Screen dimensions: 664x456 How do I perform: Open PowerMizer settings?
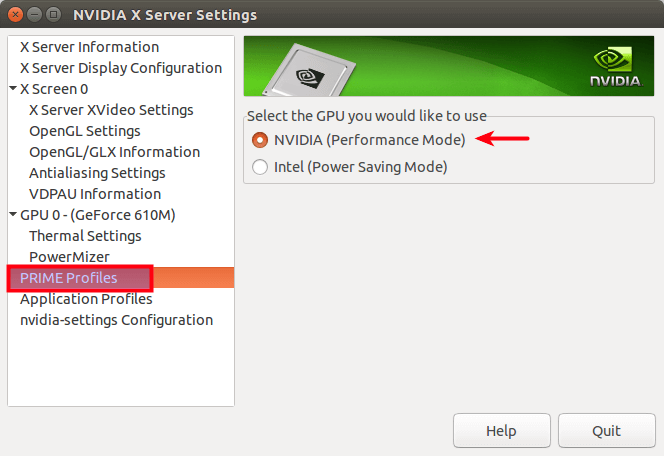pos(69,257)
